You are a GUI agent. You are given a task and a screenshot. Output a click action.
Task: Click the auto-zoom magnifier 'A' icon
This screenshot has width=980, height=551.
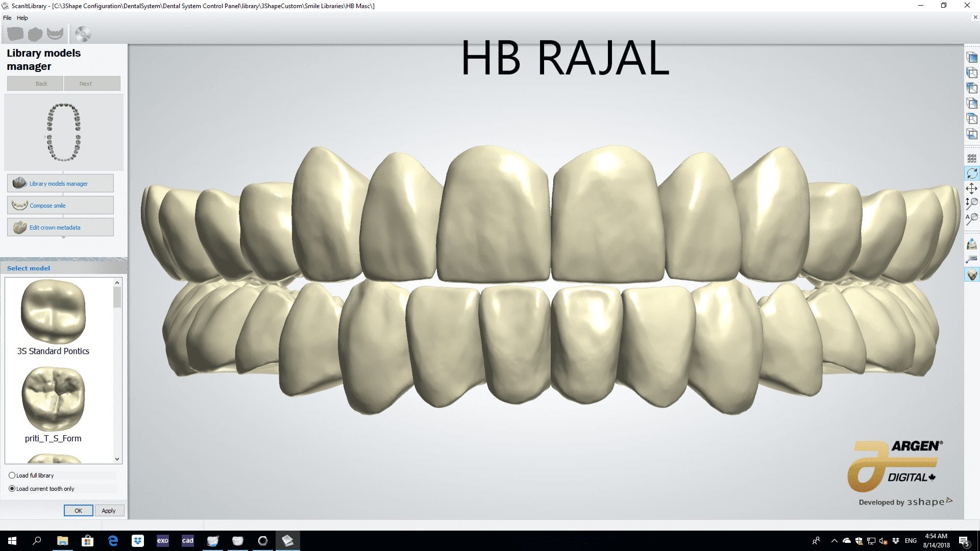click(x=972, y=218)
